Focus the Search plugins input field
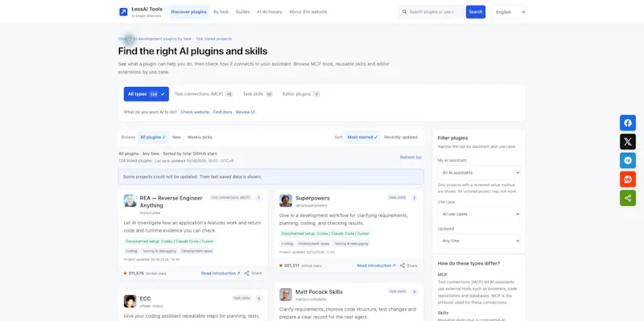The image size is (644, 321). pos(431,12)
